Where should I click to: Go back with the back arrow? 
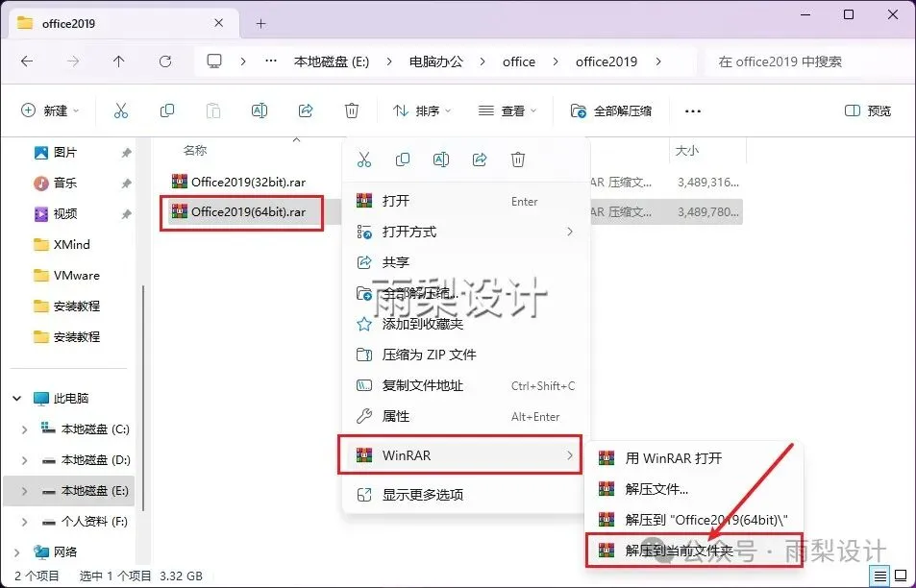(x=27, y=61)
